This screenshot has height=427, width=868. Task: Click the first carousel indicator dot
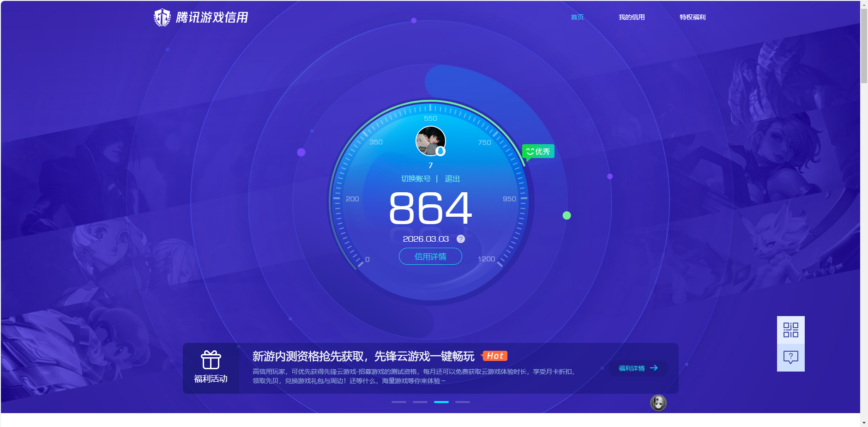tap(398, 402)
